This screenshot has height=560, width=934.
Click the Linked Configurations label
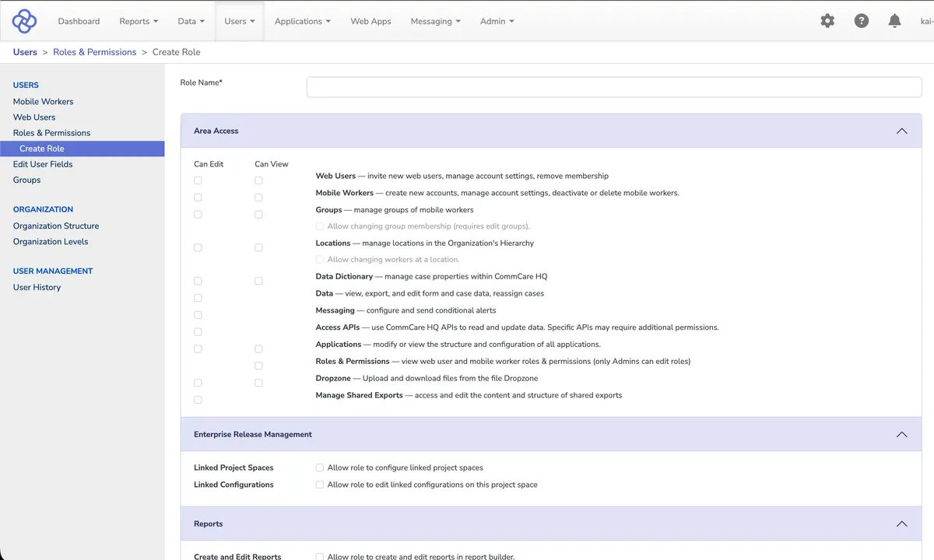click(x=233, y=485)
